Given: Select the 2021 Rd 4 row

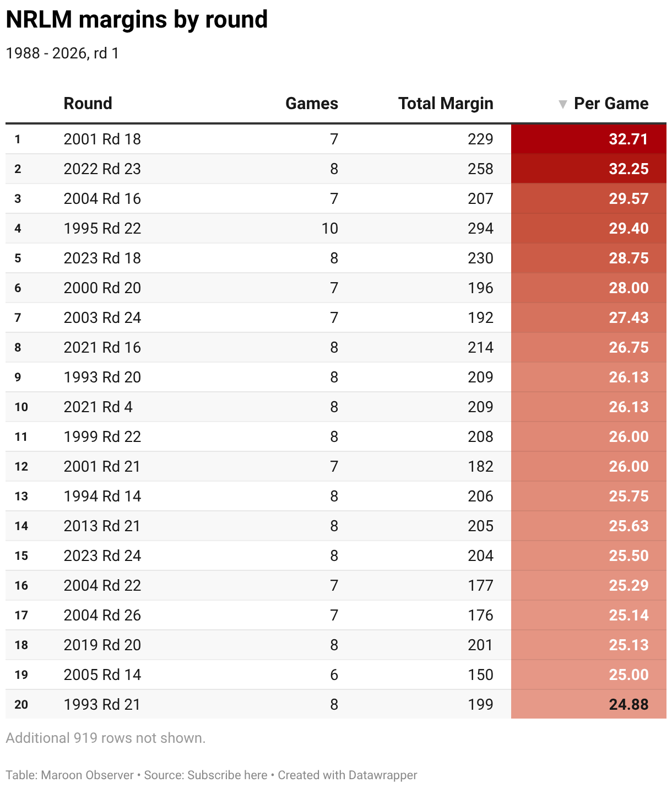Looking at the screenshot, I should pos(336,407).
